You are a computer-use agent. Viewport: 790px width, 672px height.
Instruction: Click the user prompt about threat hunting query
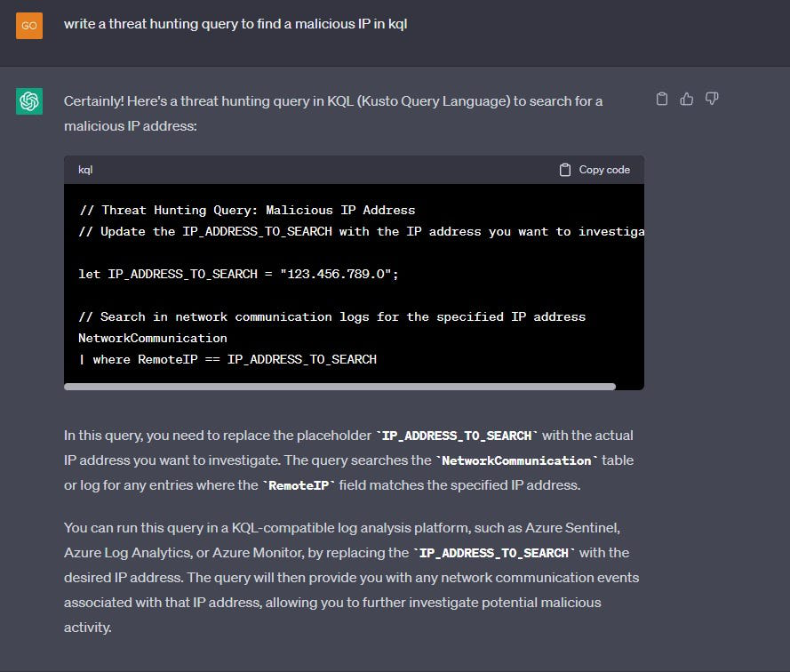point(235,24)
